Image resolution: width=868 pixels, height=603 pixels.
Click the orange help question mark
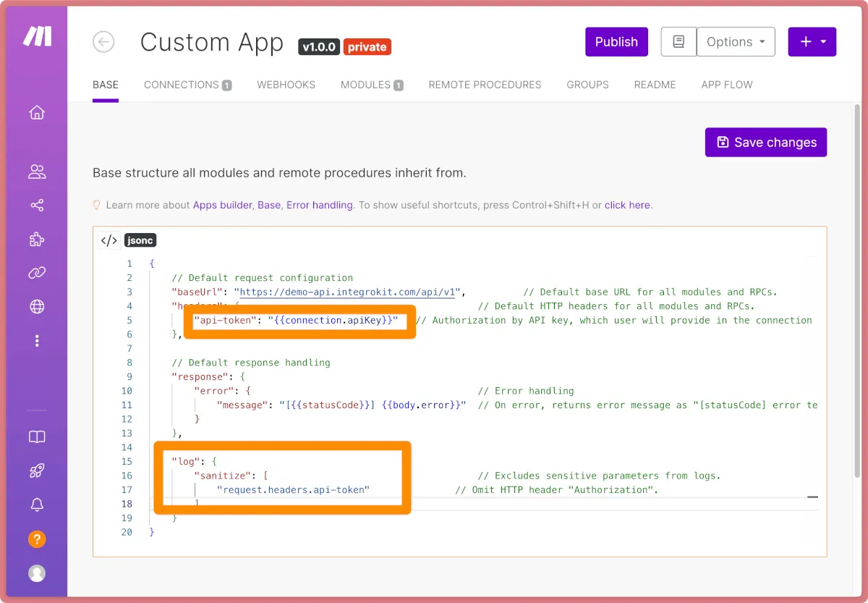pyautogui.click(x=37, y=539)
